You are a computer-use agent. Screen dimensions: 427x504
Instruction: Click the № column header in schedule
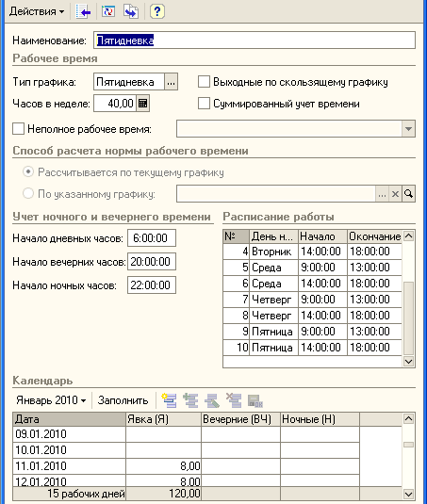point(236,236)
